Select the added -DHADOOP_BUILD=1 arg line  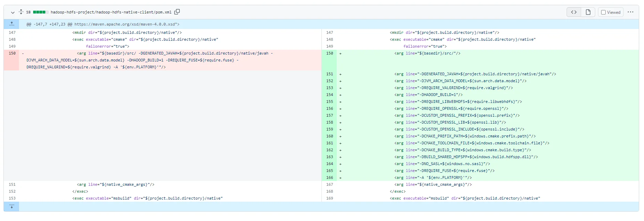[428, 95]
